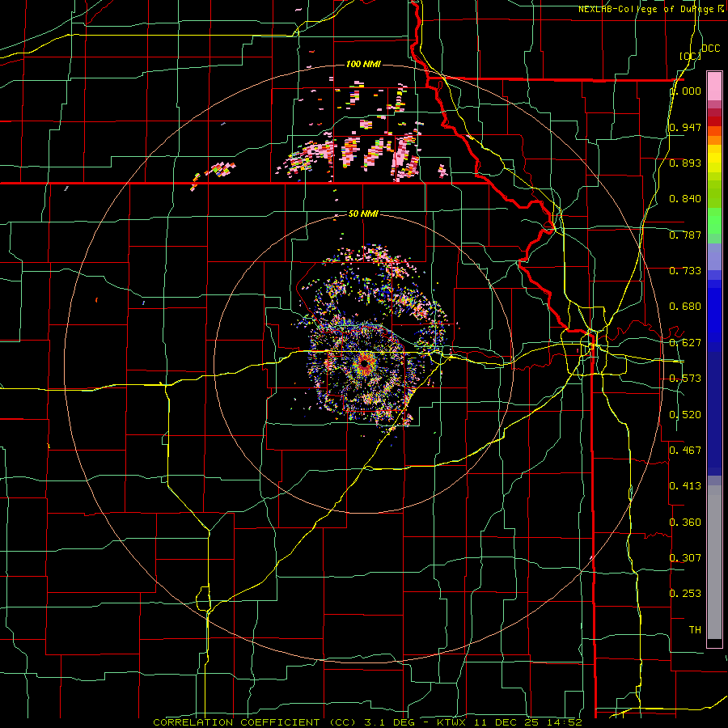Click the 0.627 legend value
Viewport: 728px width, 728px height.
pyautogui.click(x=685, y=343)
